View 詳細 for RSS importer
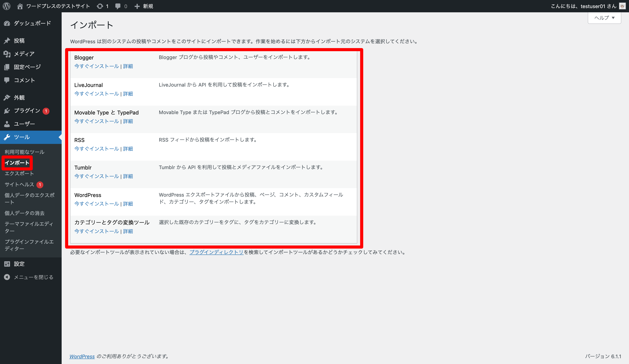Screen dimensions: 629x364 (x=128, y=149)
